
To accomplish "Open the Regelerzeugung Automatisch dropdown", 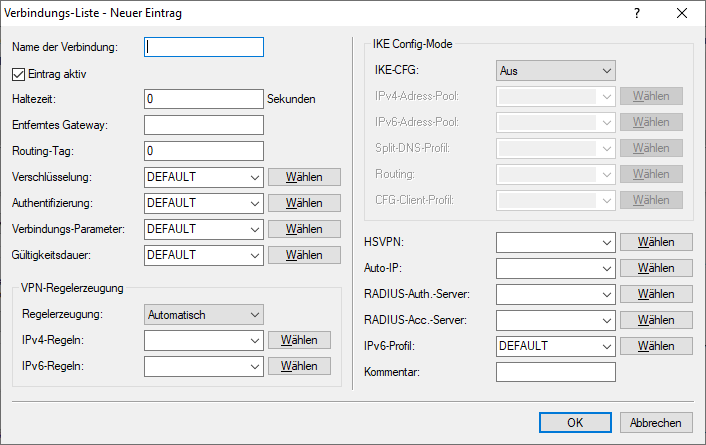I will click(x=203, y=315).
